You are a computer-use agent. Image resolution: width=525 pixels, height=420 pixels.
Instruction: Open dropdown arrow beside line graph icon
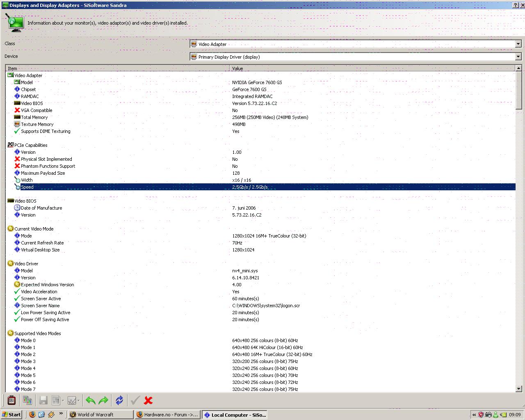pos(78,401)
